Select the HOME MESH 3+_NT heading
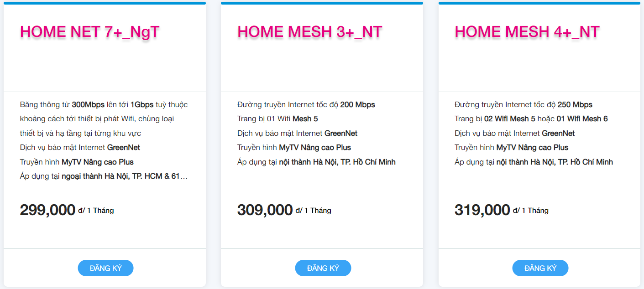 [x=309, y=32]
